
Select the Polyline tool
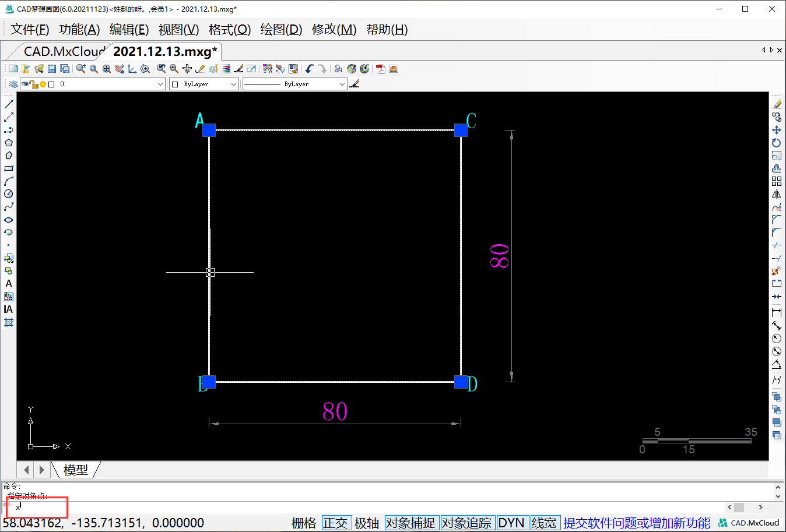tap(9, 130)
